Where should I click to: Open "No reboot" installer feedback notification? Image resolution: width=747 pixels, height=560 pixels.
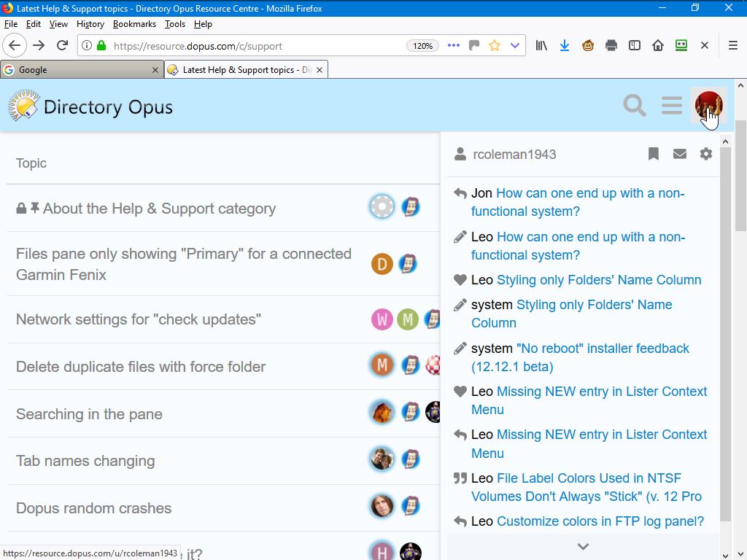pos(580,357)
